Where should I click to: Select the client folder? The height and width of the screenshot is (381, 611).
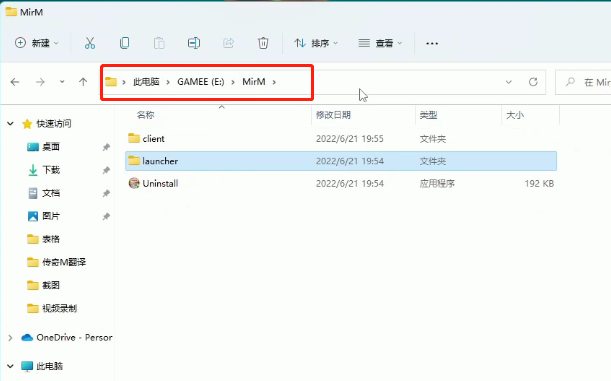[341, 139]
